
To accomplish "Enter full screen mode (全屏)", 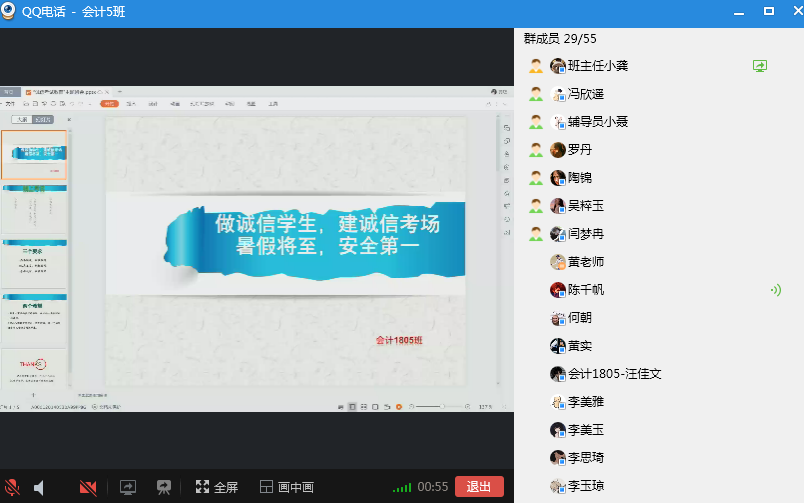I will tap(216, 487).
